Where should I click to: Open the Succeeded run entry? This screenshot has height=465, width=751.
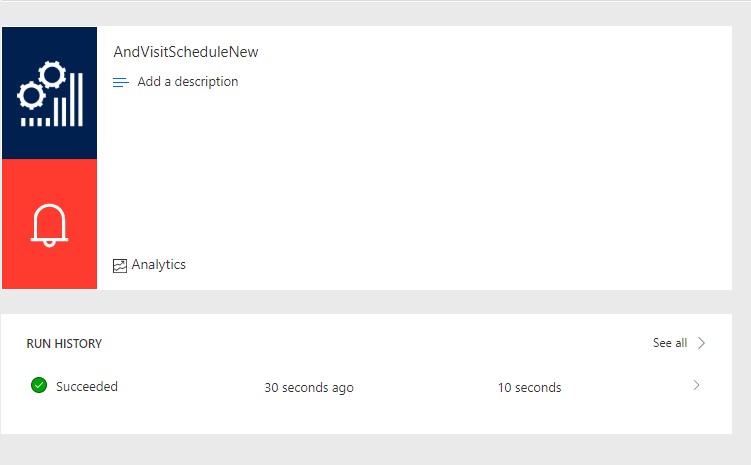[x=86, y=387]
